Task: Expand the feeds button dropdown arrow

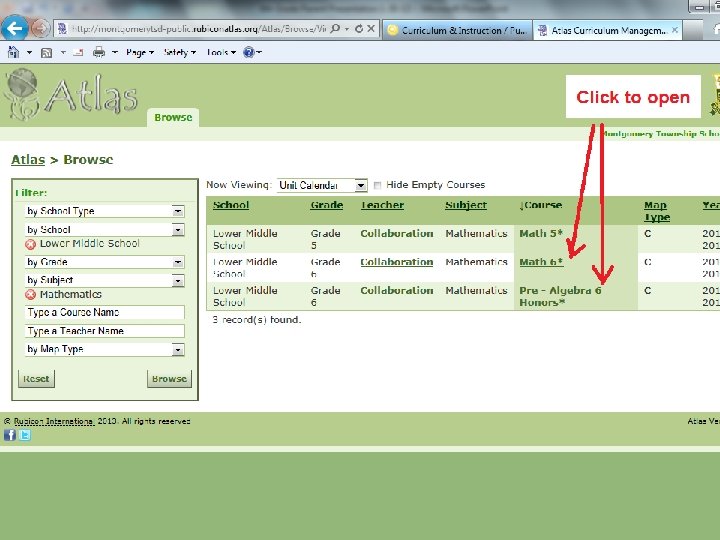Action: pyautogui.click(x=63, y=52)
